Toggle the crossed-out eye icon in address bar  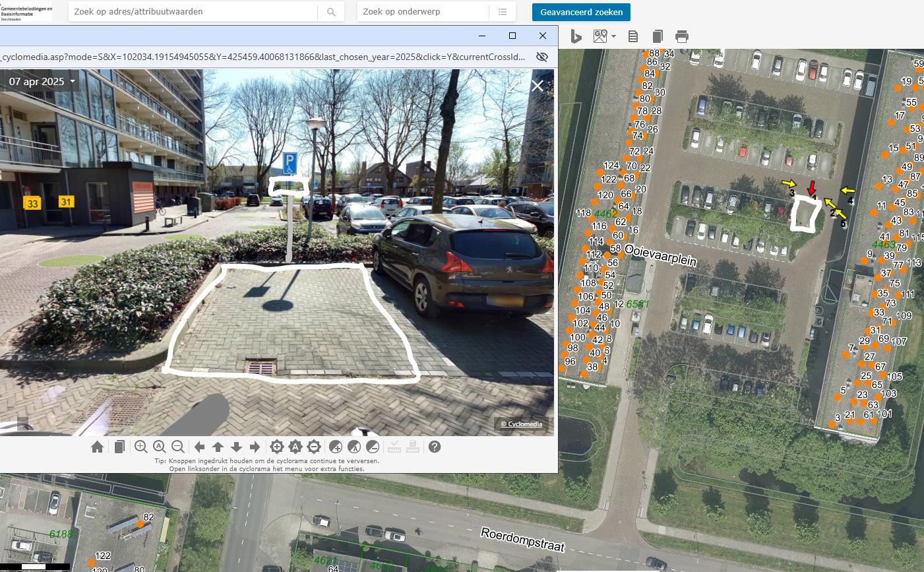coord(541,57)
